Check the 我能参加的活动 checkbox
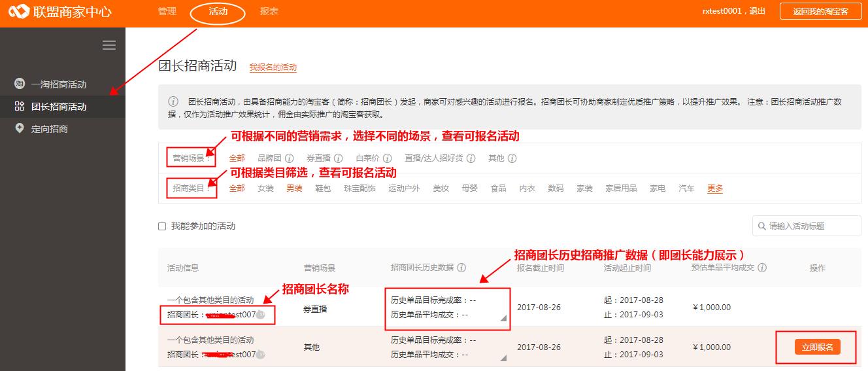Screen dimensions: 868x371 click(x=162, y=226)
